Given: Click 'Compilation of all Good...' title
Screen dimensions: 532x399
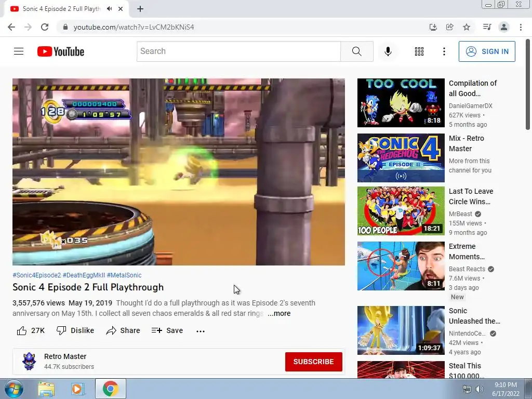Looking at the screenshot, I should pyautogui.click(x=473, y=88).
